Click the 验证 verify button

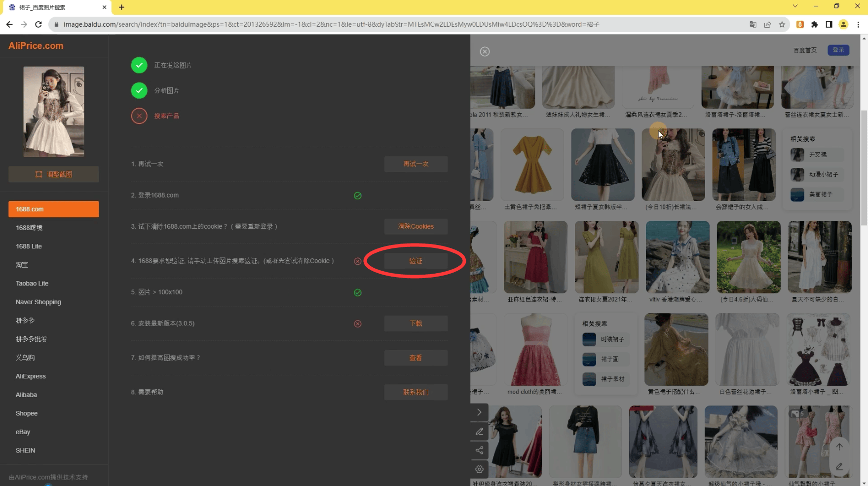tap(416, 261)
